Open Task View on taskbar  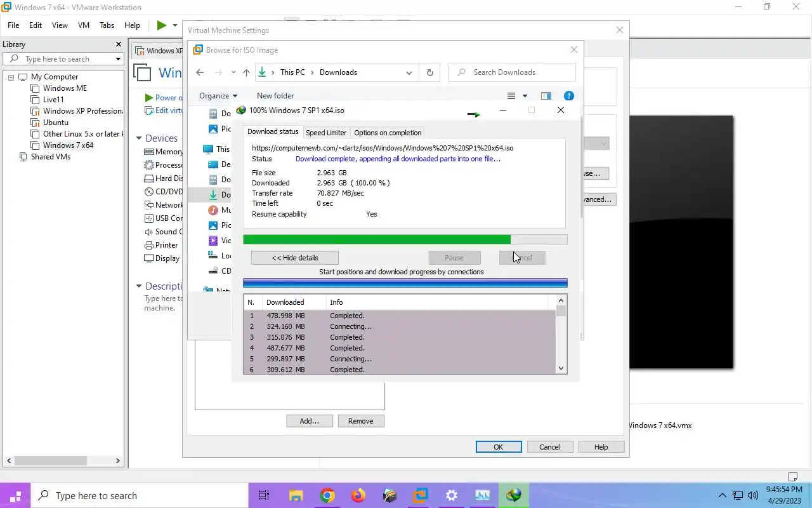[x=264, y=496]
